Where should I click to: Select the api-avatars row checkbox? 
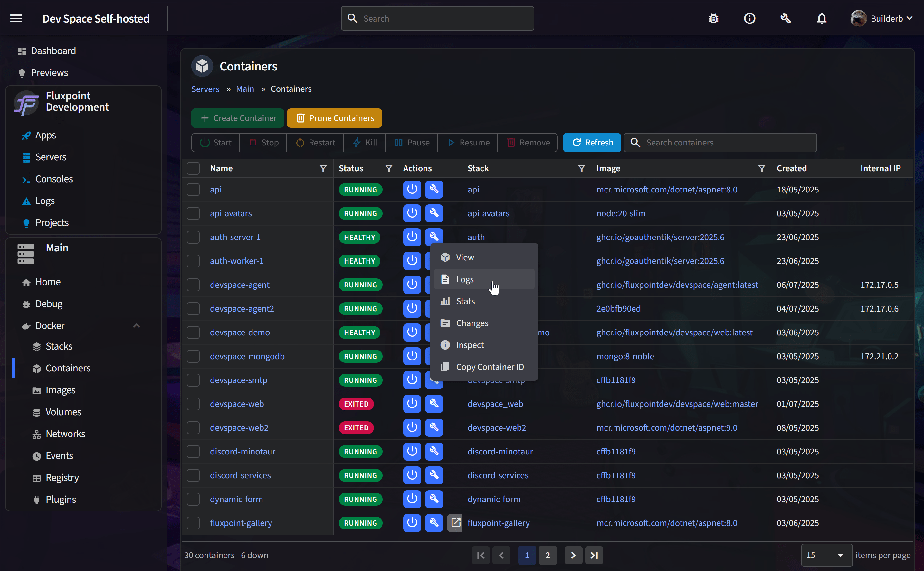tap(193, 213)
